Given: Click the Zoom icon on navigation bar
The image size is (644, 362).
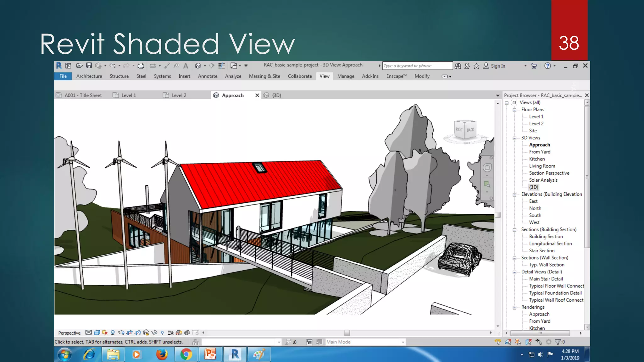Looking at the screenshot, I should [x=487, y=184].
